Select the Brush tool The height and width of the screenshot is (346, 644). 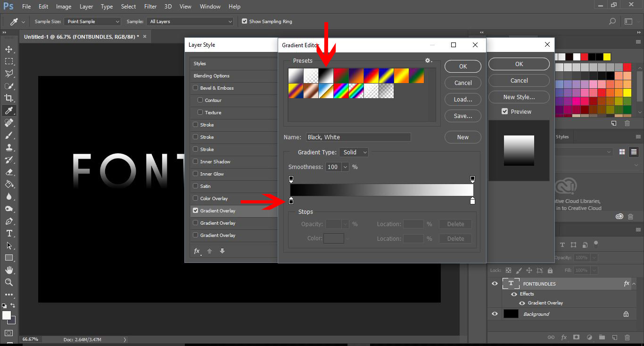(9, 135)
